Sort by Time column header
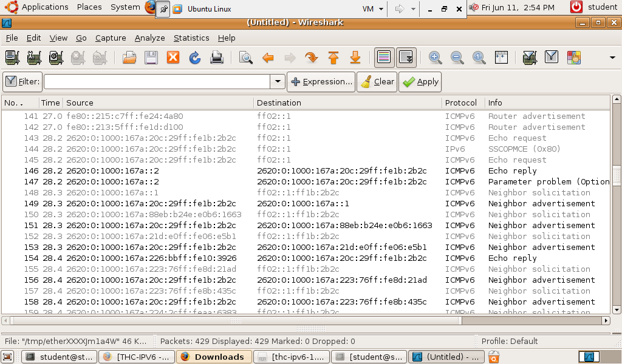622x364 pixels. (51, 103)
